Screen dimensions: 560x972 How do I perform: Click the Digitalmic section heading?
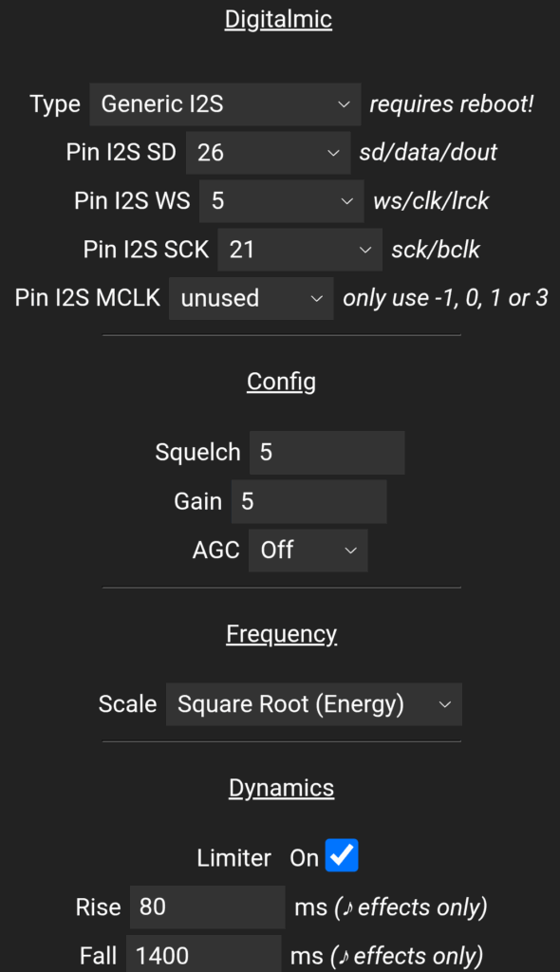[278, 20]
